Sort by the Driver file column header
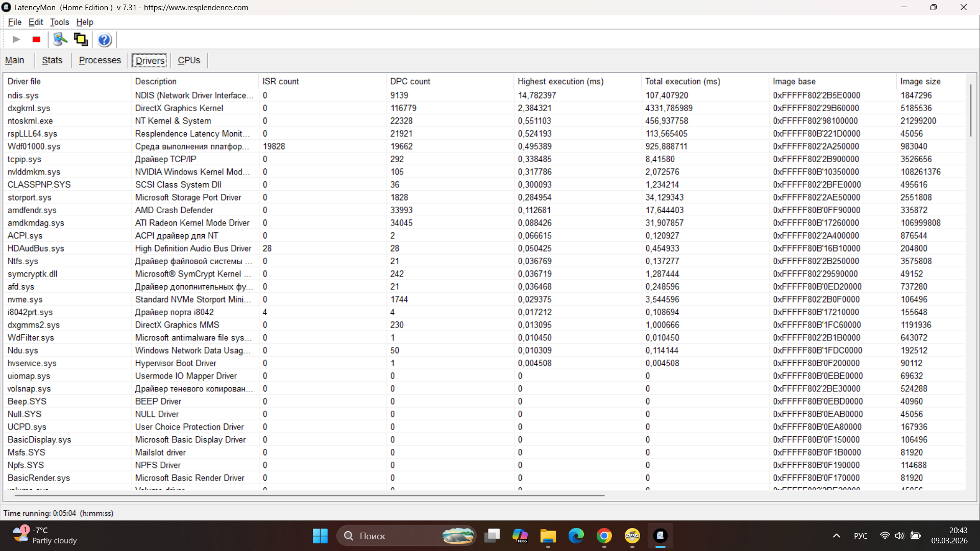 67,81
